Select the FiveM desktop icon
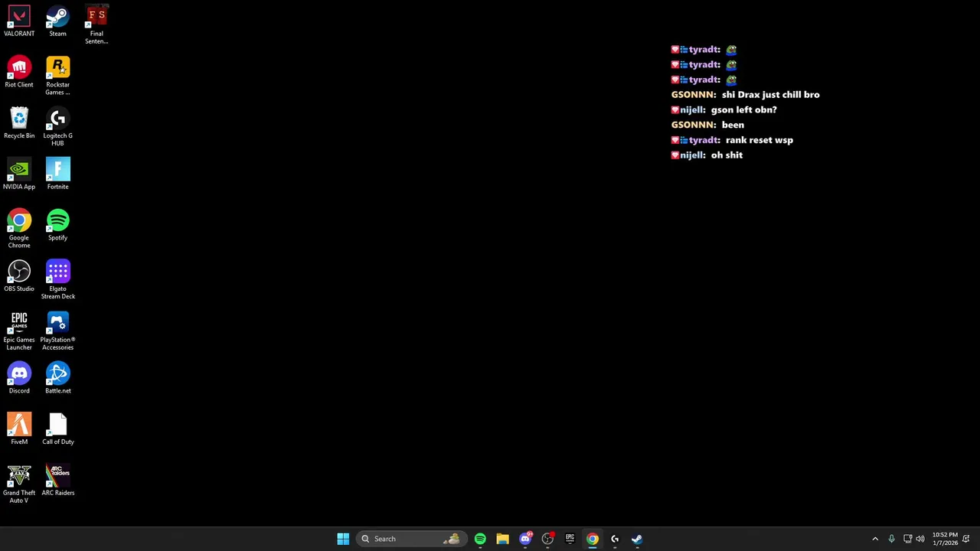The image size is (980, 551). (19, 430)
